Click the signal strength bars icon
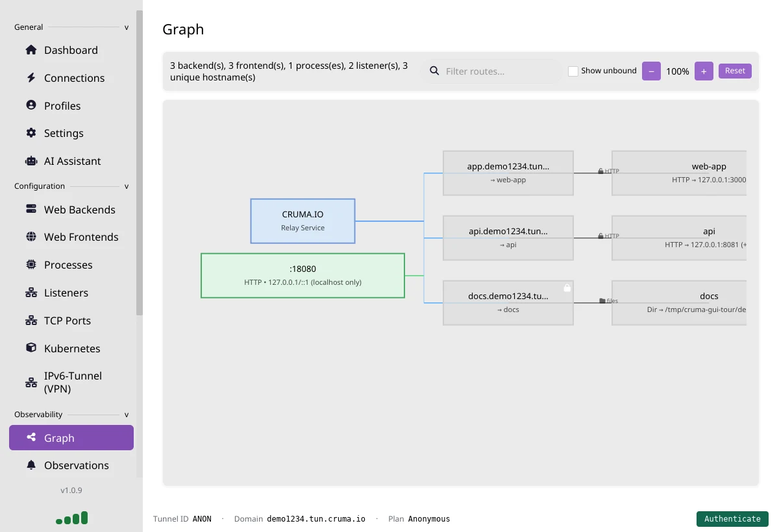 tap(72, 518)
